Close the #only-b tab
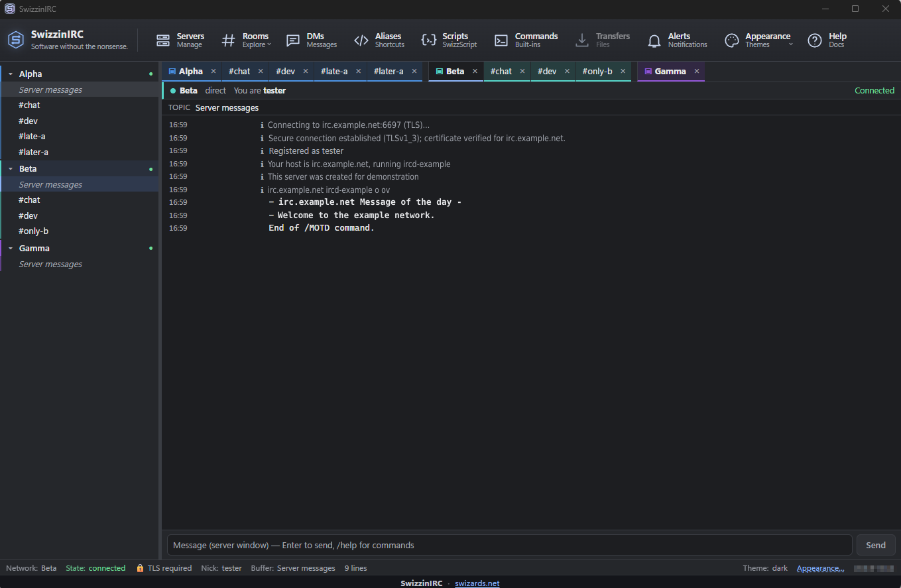901x588 pixels. click(x=623, y=71)
